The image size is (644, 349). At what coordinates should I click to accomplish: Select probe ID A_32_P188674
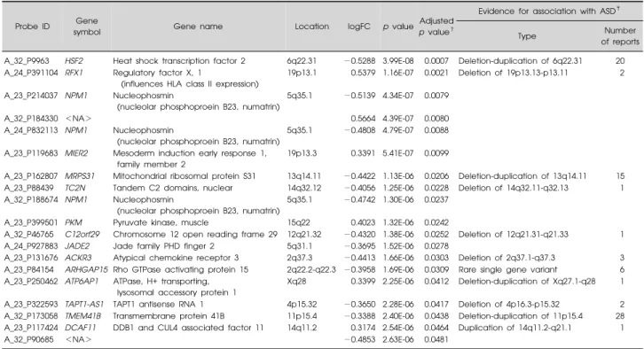coord(31,199)
